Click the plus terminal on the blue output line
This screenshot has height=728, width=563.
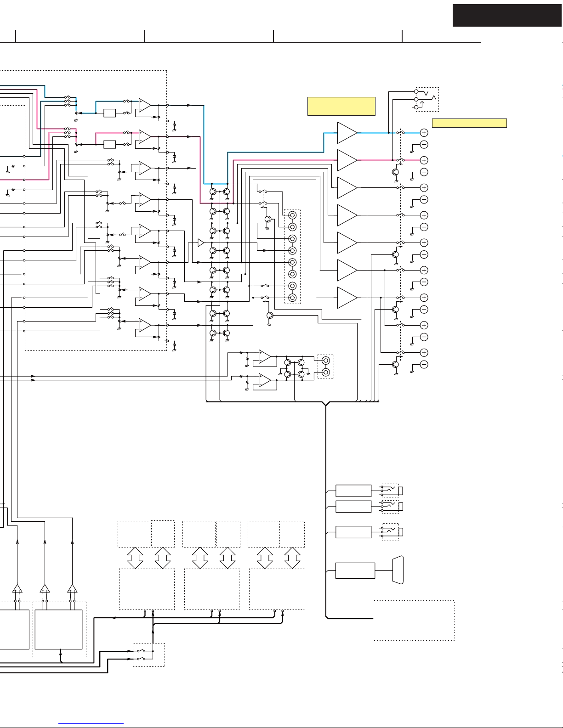tap(424, 133)
